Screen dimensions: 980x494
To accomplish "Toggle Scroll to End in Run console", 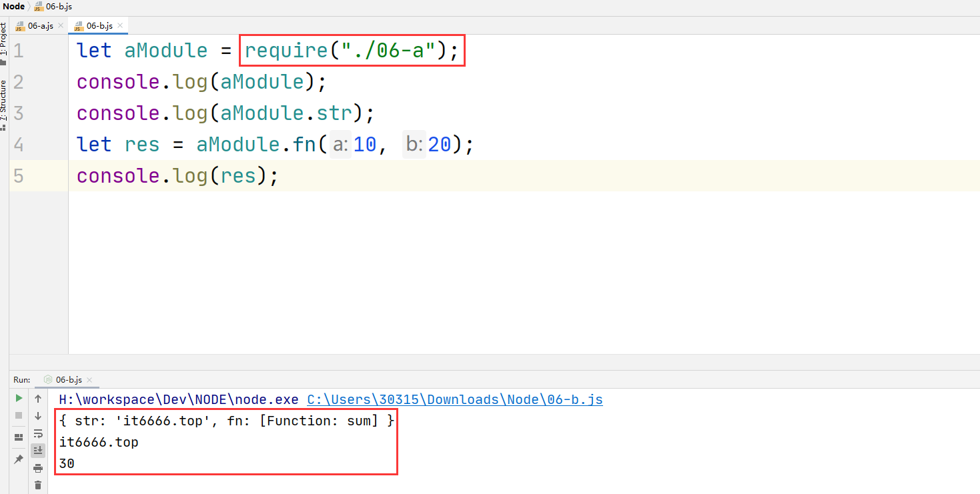I will (38, 451).
